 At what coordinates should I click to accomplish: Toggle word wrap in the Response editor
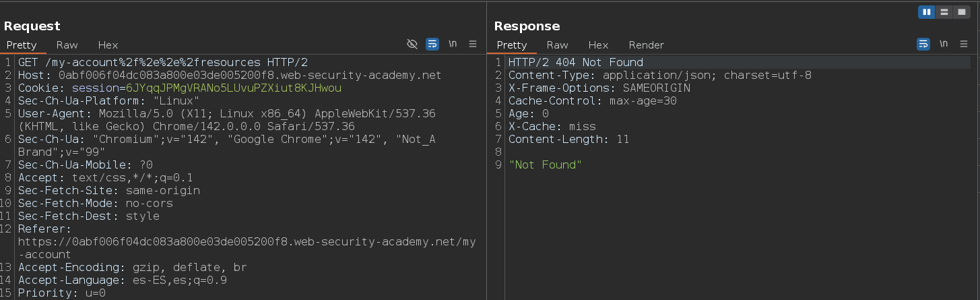click(x=923, y=44)
